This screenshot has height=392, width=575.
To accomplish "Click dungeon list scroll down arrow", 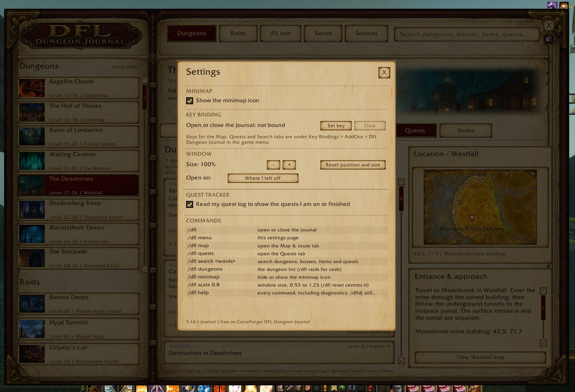I will click(144, 269).
